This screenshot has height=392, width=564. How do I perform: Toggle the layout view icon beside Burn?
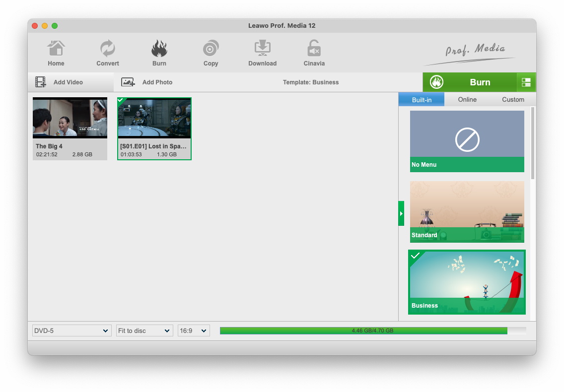pos(526,82)
